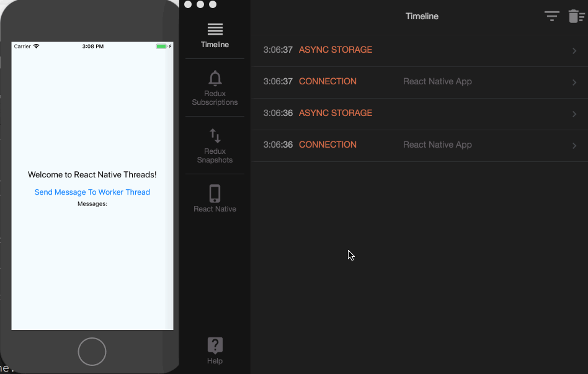Open the Timeline sidebar tab
This screenshot has height=374, width=588.
coord(215,35)
